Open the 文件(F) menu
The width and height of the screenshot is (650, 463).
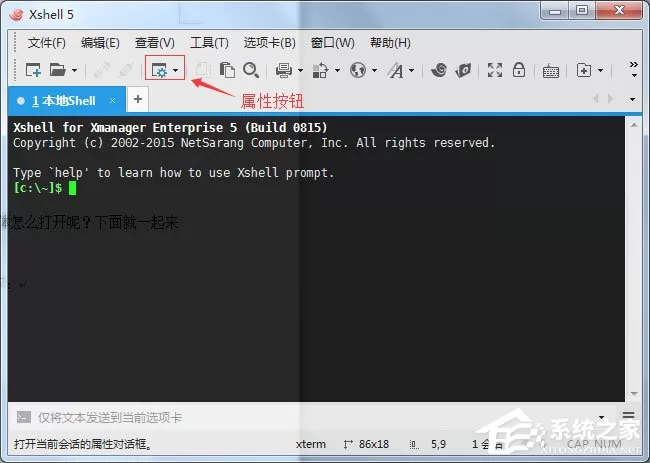coord(46,43)
